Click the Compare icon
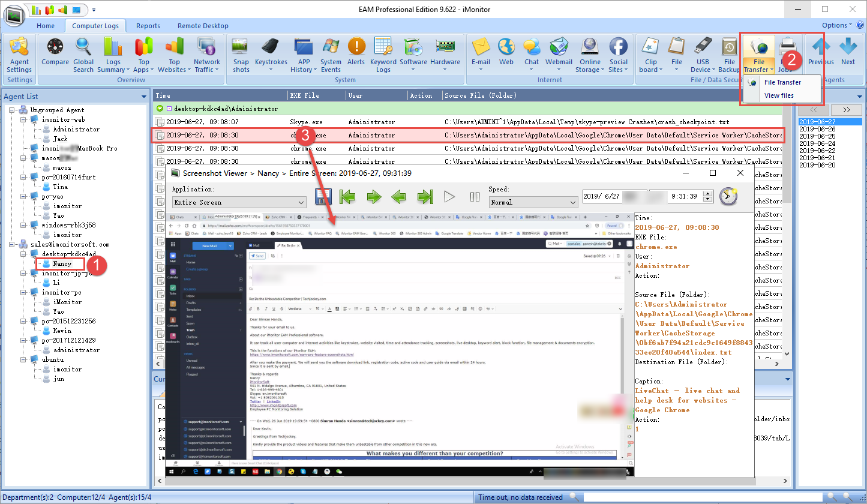Viewport: 867px width, 504px height. click(x=55, y=52)
